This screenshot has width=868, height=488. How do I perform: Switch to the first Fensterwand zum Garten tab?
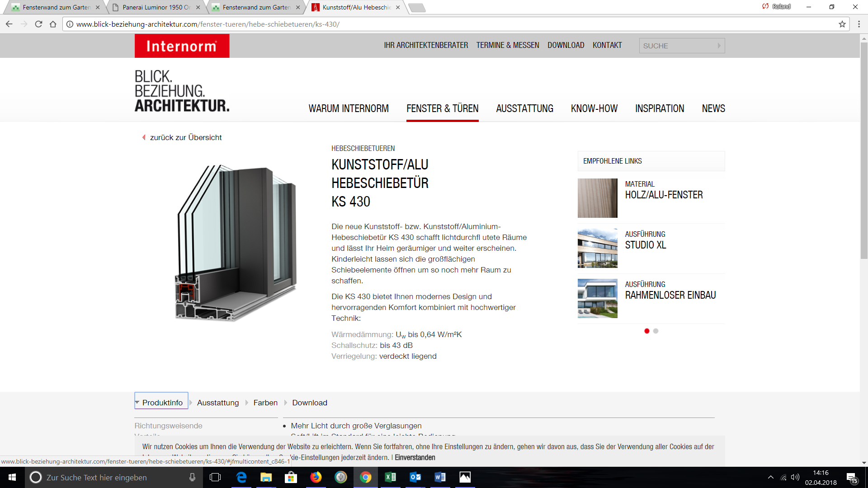click(x=56, y=7)
